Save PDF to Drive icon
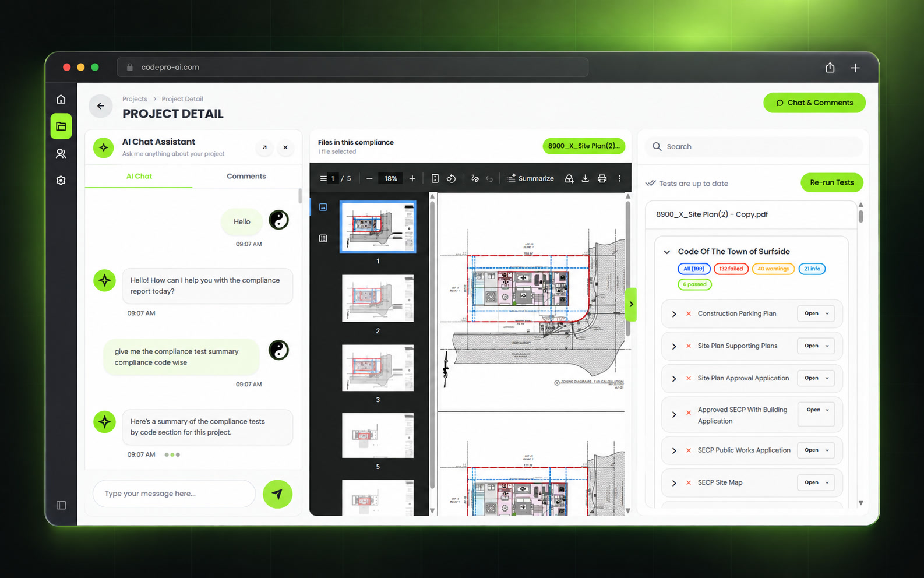 [569, 179]
